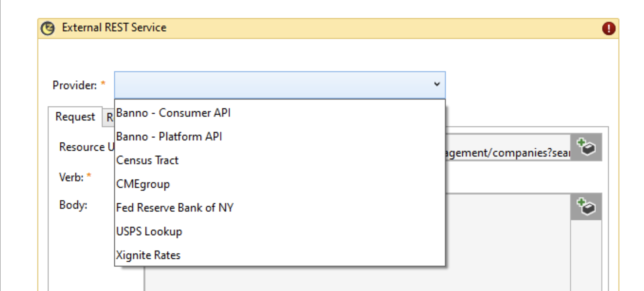Select CMEgroup as the provider
Viewport: 644px width, 291px height.
(x=143, y=184)
